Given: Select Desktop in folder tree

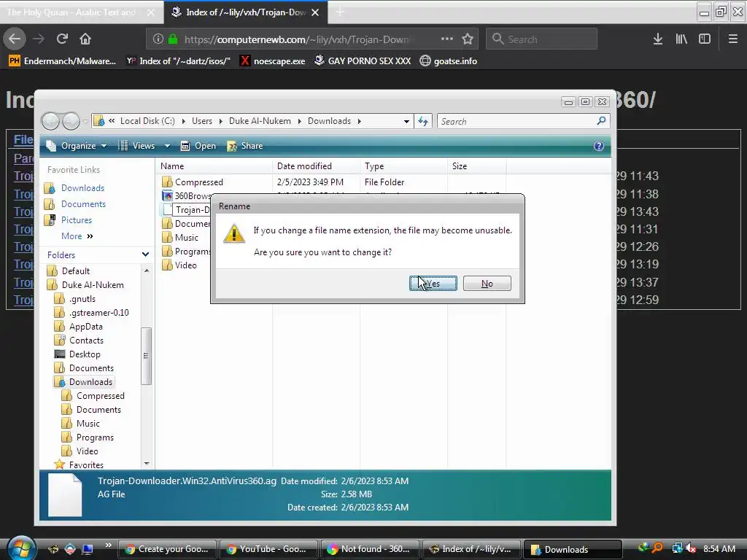Looking at the screenshot, I should click(x=85, y=354).
